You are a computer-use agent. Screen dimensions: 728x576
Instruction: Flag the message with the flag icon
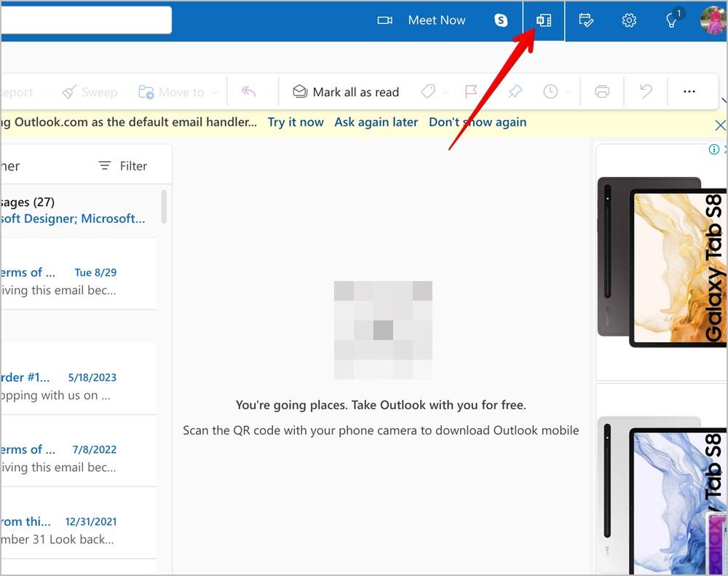click(x=471, y=92)
